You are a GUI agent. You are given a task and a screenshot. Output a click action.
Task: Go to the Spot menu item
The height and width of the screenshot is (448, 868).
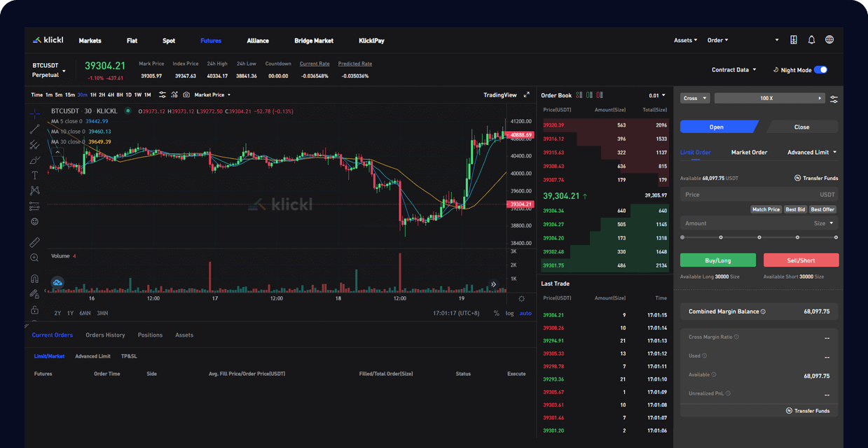click(x=169, y=41)
